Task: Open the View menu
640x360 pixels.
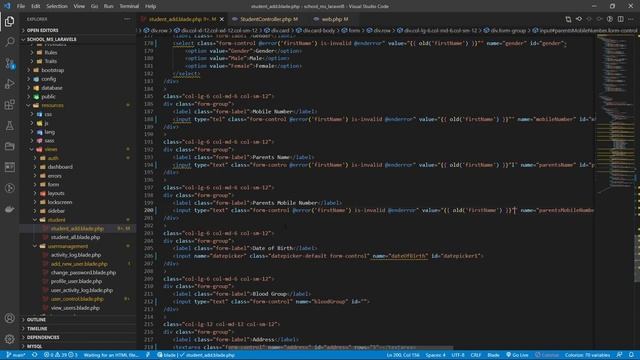Action: click(x=79, y=6)
